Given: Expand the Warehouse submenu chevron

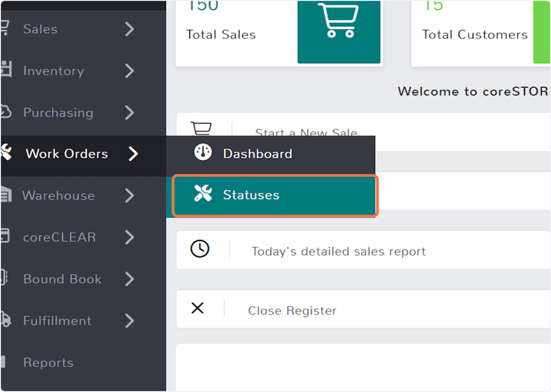Looking at the screenshot, I should click(x=129, y=195).
